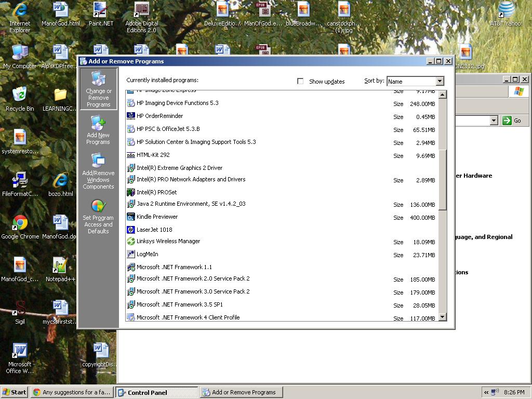Click the Start button
The width and height of the screenshot is (532, 399).
[15, 392]
